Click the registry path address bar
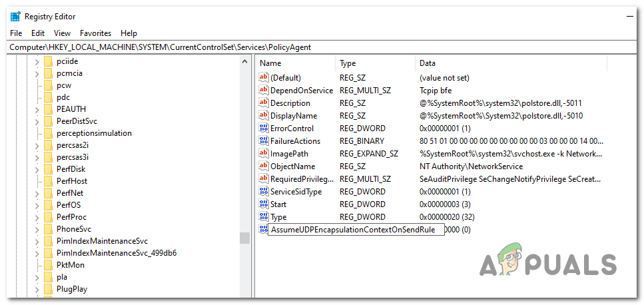 [x=320, y=47]
